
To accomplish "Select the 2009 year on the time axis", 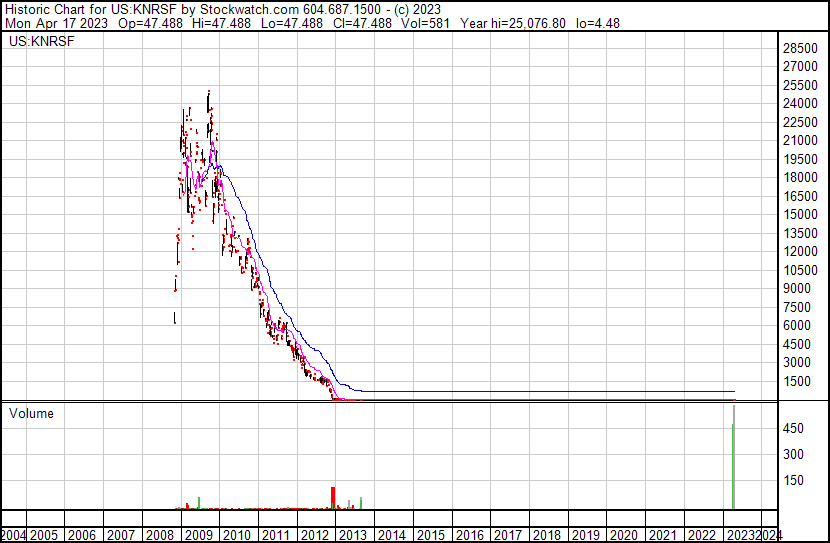I will tap(197, 535).
